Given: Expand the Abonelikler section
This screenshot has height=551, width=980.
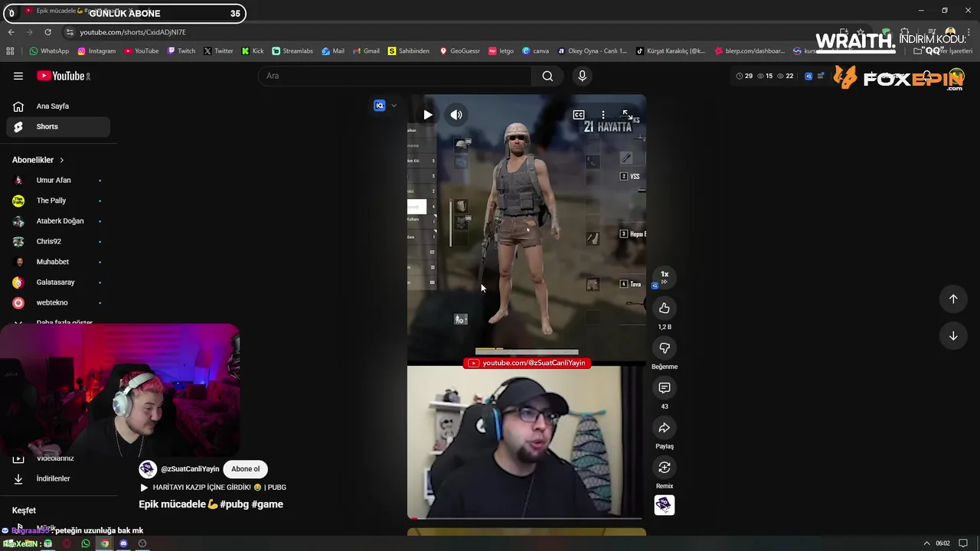Looking at the screenshot, I should click(x=38, y=160).
